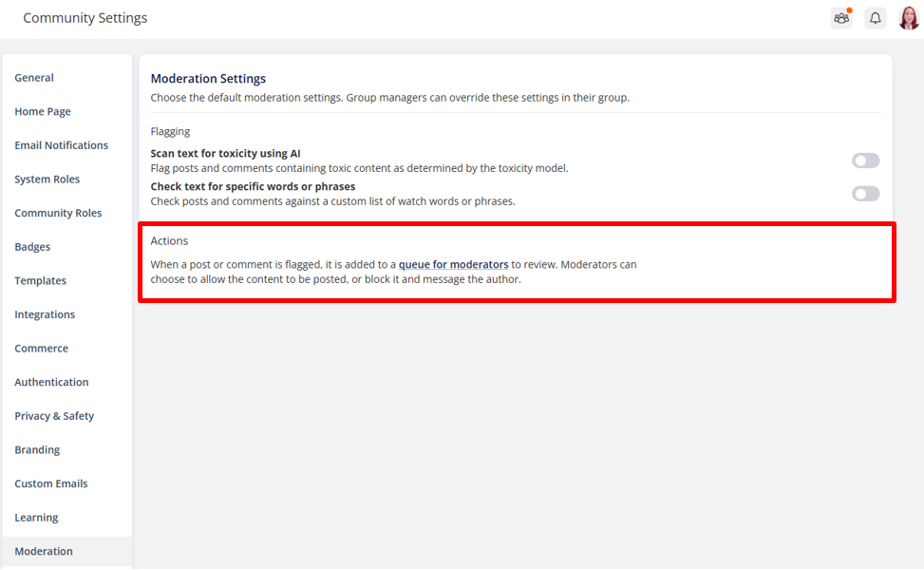Select System Roles in the sidebar

point(47,180)
